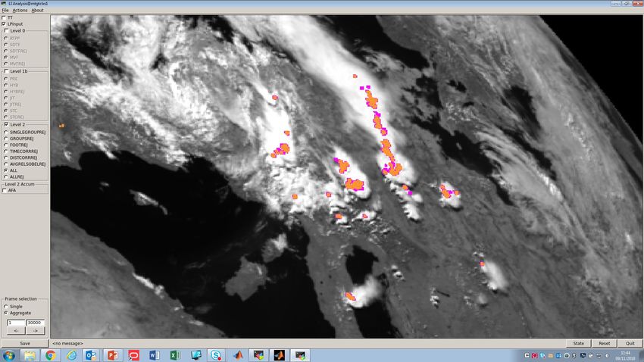Open the monitor-shaped taskbar icon

tap(196, 355)
